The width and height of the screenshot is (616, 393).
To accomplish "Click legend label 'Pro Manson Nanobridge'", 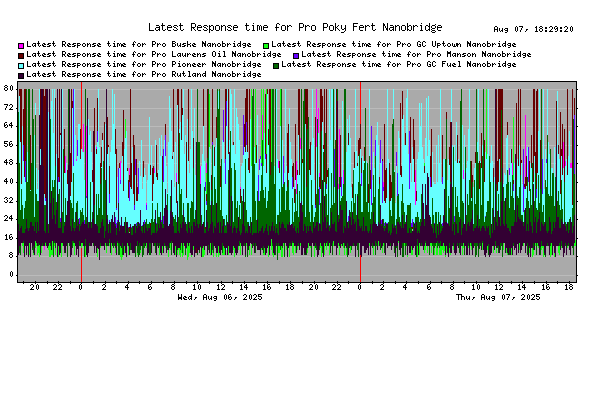I will [x=478, y=54].
